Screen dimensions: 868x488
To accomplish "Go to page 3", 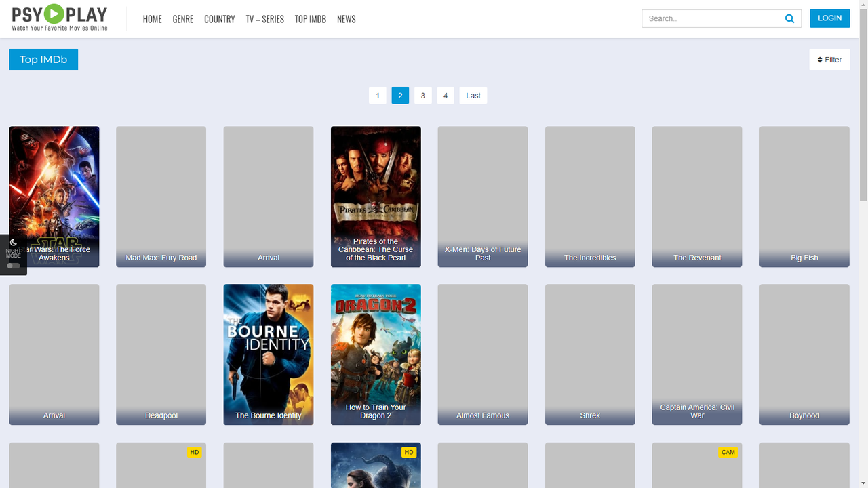I will (423, 96).
